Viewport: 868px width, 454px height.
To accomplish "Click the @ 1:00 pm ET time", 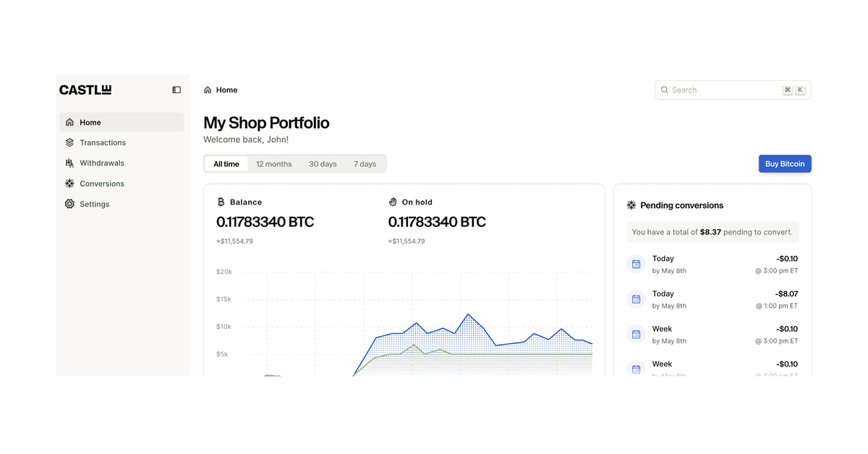I will pos(777,306).
